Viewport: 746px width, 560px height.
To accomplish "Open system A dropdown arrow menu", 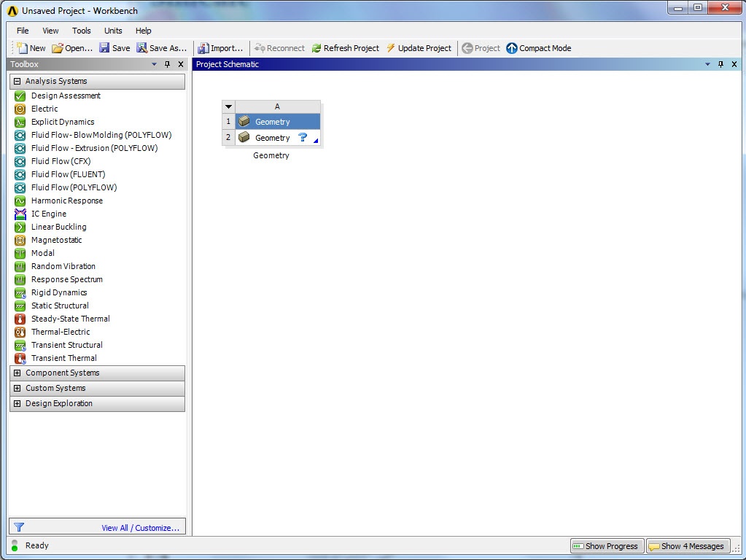I will 228,106.
